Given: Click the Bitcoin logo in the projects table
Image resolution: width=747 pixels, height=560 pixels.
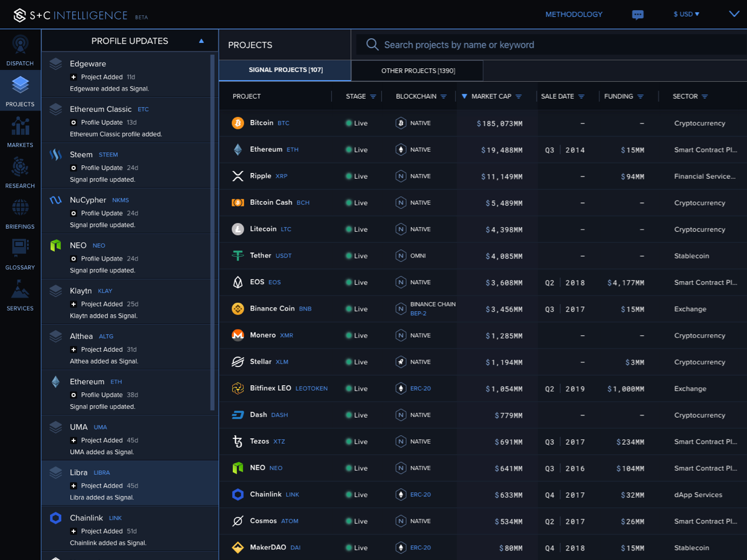Looking at the screenshot, I should click(238, 123).
